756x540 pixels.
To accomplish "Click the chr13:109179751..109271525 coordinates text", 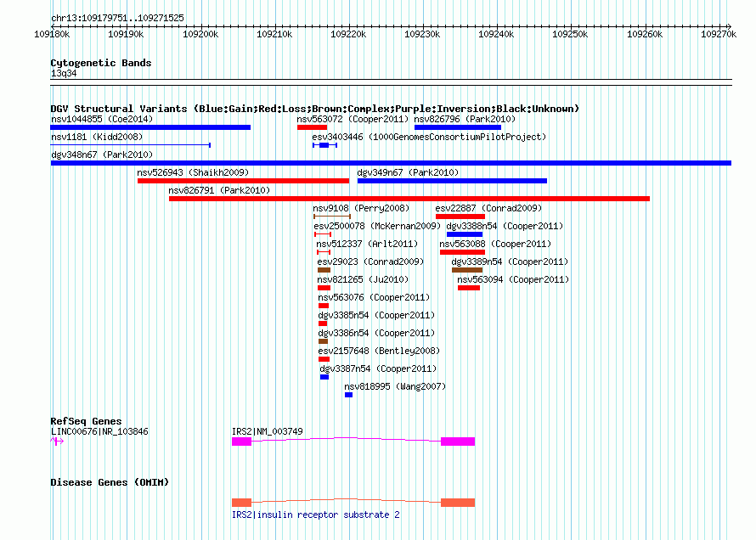I will point(117,19).
